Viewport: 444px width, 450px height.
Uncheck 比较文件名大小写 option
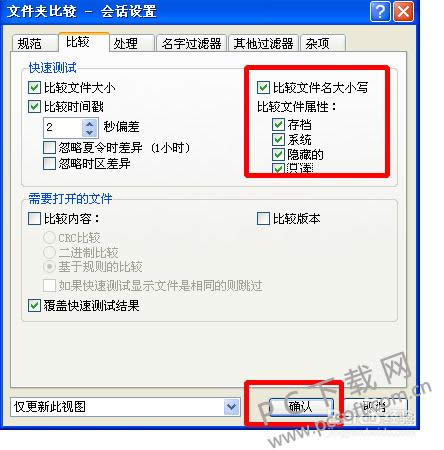[263, 88]
